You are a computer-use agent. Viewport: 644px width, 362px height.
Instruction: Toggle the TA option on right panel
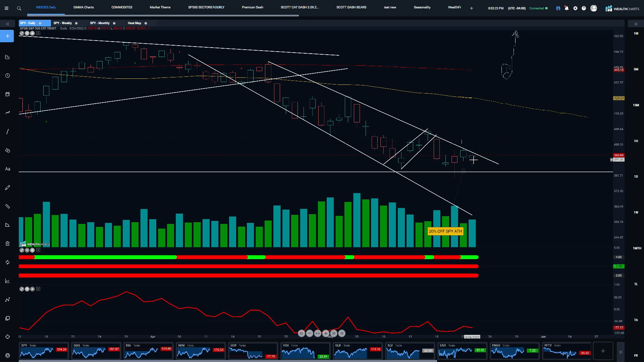point(636,320)
